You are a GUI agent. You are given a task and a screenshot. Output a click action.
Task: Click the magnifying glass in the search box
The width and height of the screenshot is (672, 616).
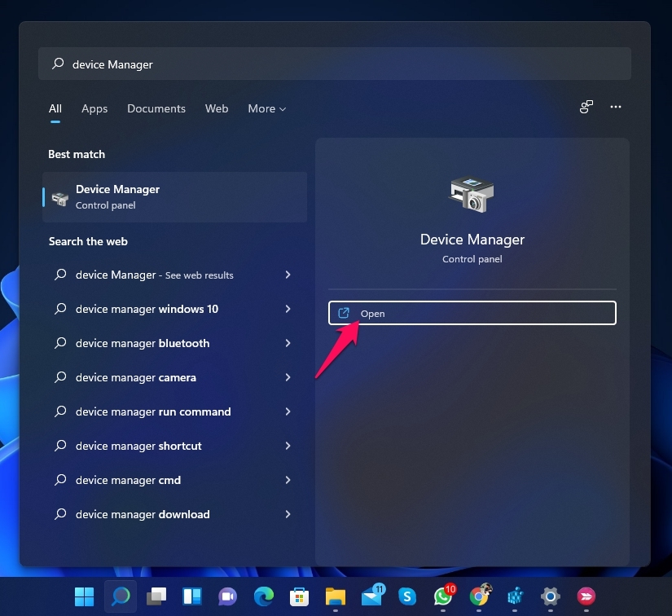pos(57,64)
